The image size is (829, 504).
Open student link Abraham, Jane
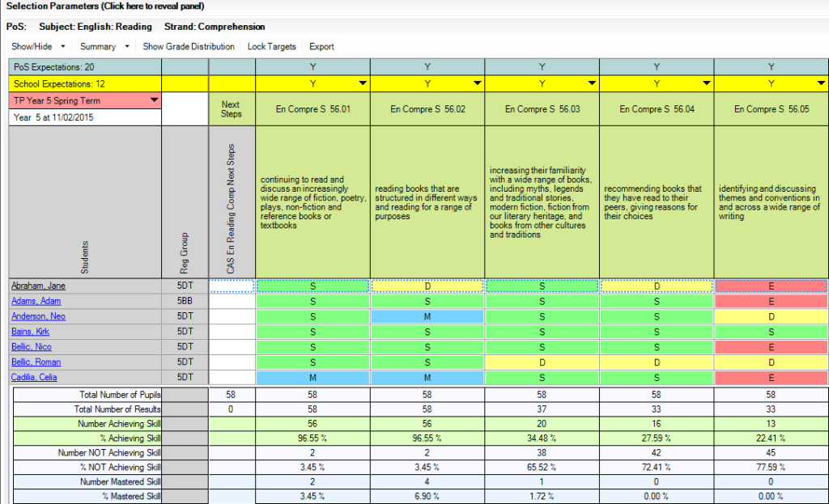click(38, 286)
